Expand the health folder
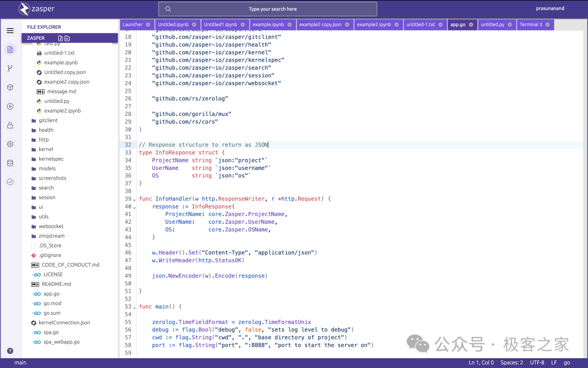This screenshot has width=588, height=368. coord(42,130)
